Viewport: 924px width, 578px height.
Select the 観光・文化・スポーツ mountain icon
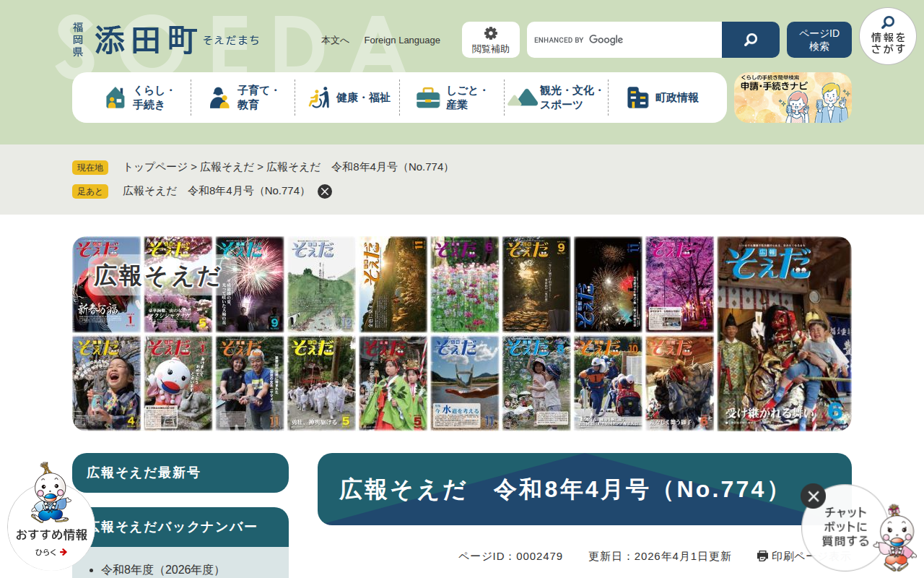click(523, 98)
